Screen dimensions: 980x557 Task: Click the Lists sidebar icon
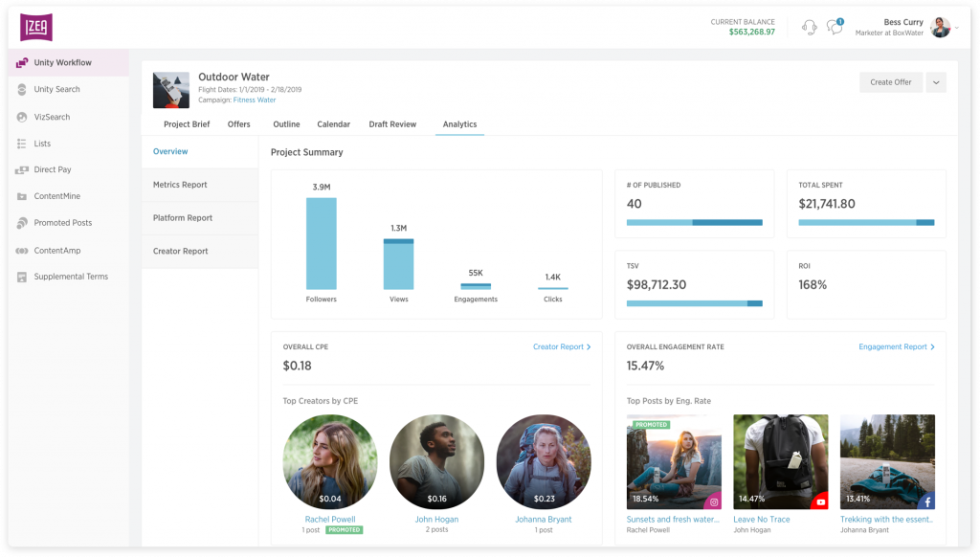22,144
